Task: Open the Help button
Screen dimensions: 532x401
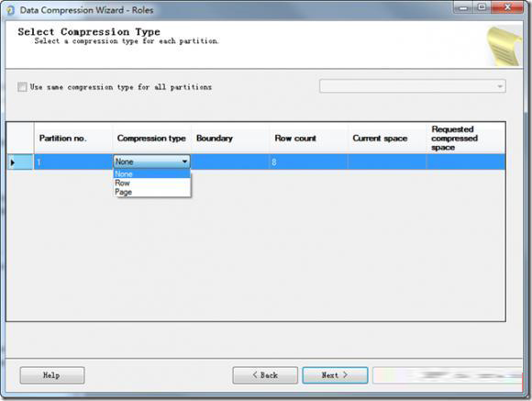Action: coord(52,375)
